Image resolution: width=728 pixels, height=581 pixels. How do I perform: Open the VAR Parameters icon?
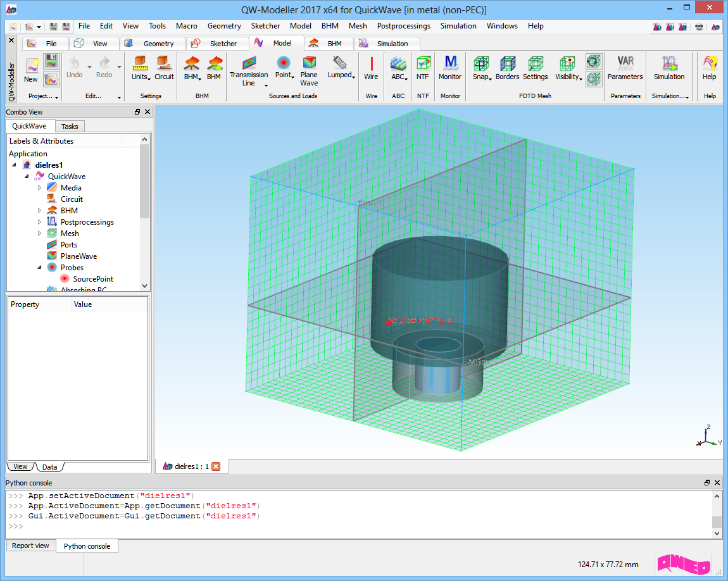(625, 62)
